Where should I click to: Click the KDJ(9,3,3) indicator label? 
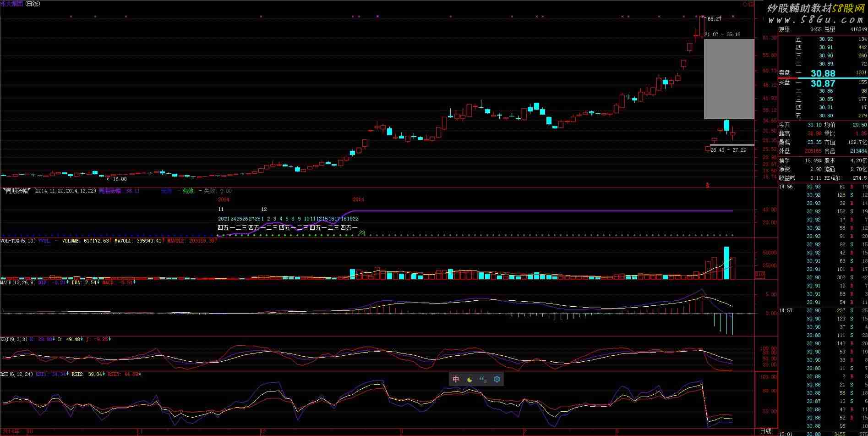[x=14, y=340]
